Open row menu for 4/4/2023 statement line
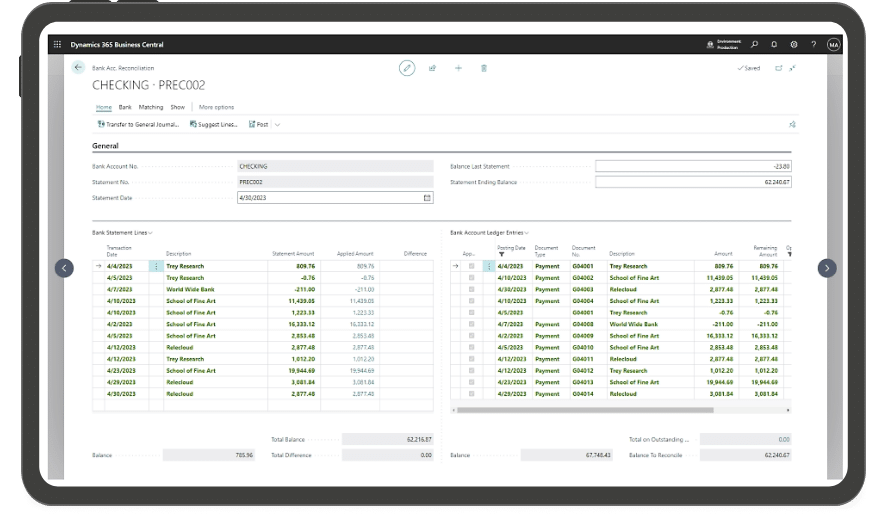Image resolution: width=890 pixels, height=522 pixels. (156, 266)
